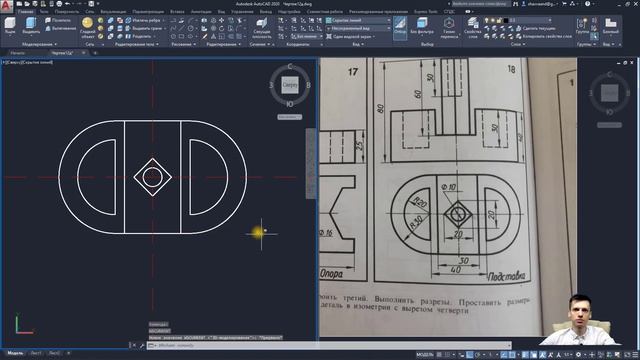Open the Express Tools ribbon tab

tap(425, 12)
